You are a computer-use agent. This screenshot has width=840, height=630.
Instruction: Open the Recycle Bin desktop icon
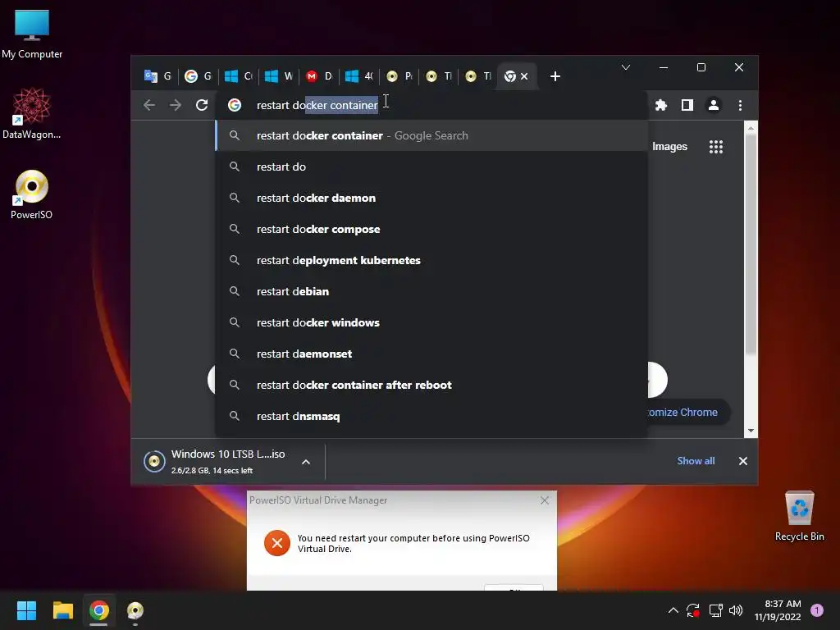[799, 515]
